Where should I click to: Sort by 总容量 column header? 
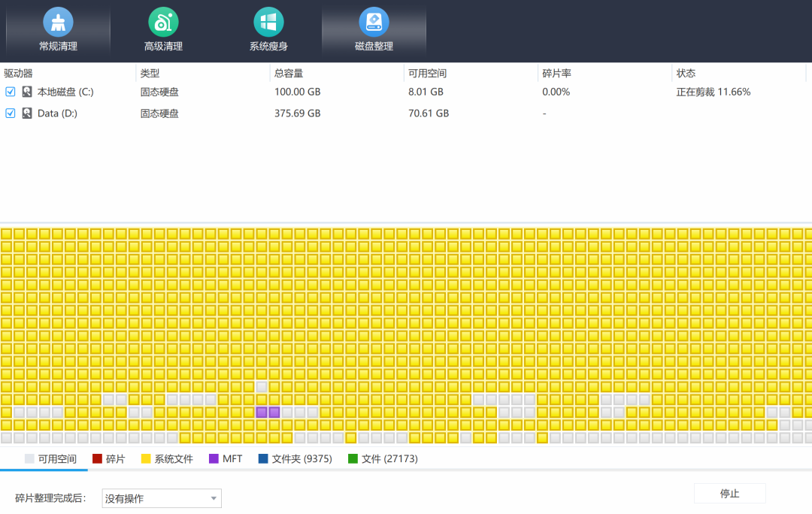[289, 74]
